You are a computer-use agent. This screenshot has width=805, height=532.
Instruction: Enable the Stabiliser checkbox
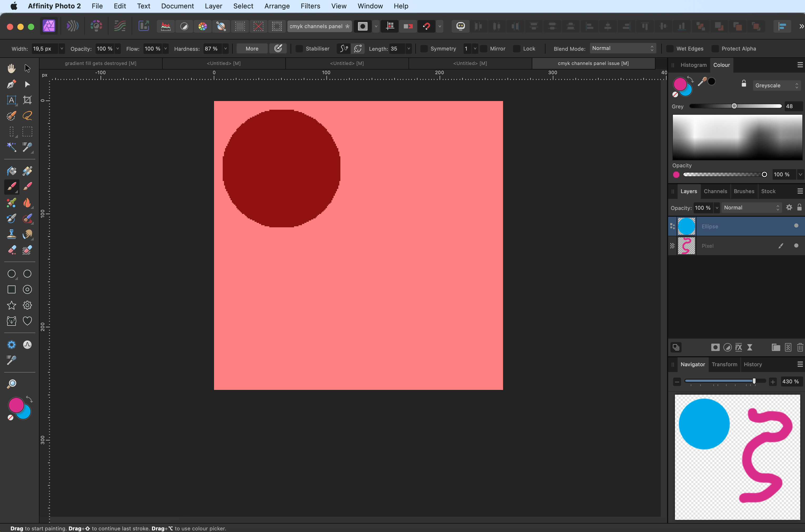[299, 48]
